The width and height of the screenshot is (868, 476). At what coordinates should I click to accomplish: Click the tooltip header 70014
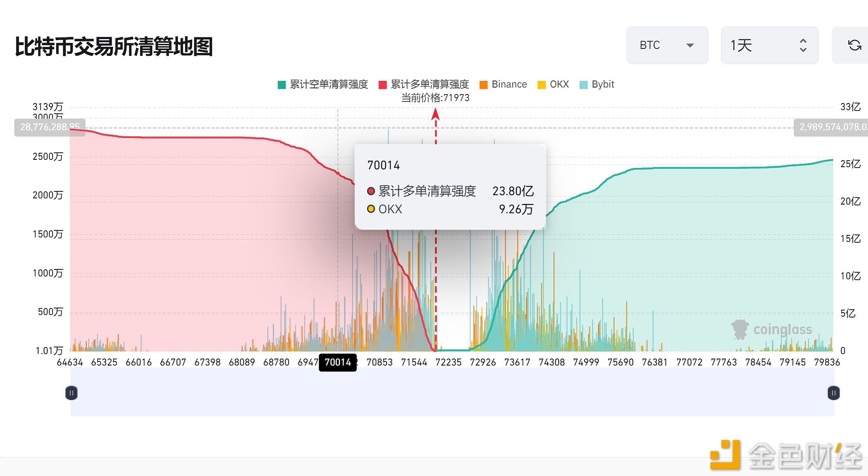point(383,165)
